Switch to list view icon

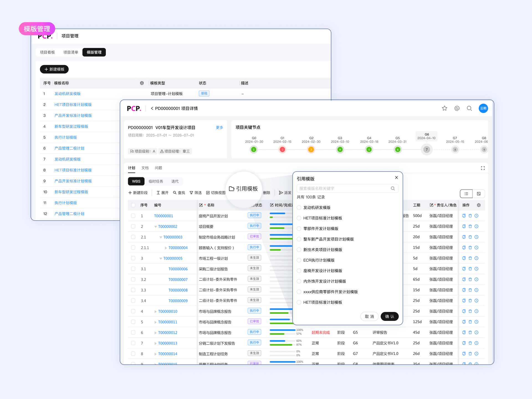click(x=466, y=194)
